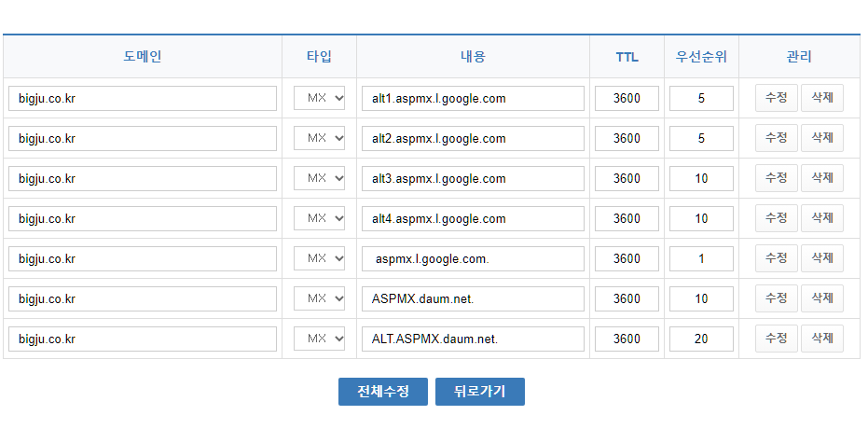The image size is (868, 429).
Task: Click 수정 button for alt3.aspmx.l.google.com row
Action: tap(777, 178)
